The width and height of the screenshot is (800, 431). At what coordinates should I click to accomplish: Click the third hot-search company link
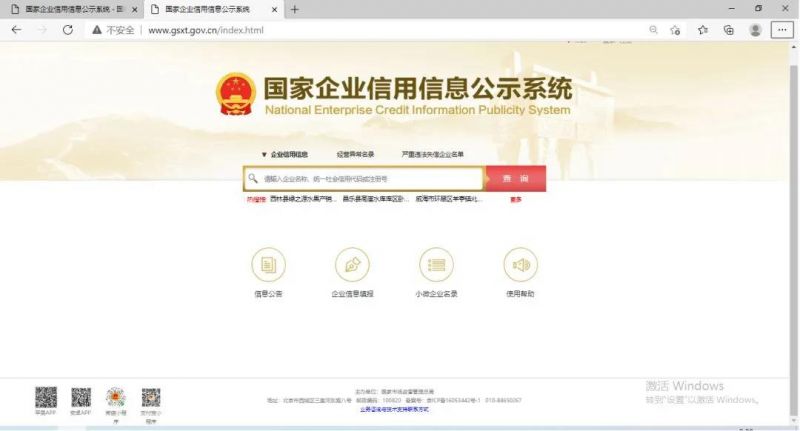pyautogui.click(x=448, y=199)
